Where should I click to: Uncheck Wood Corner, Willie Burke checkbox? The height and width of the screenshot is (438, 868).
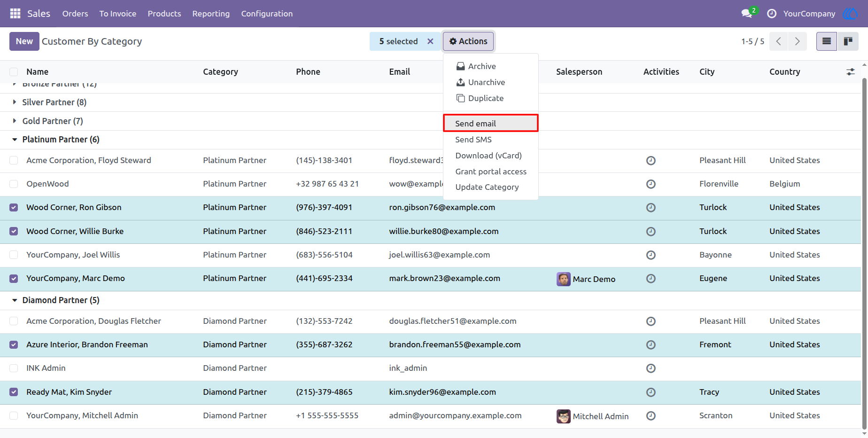coord(14,231)
